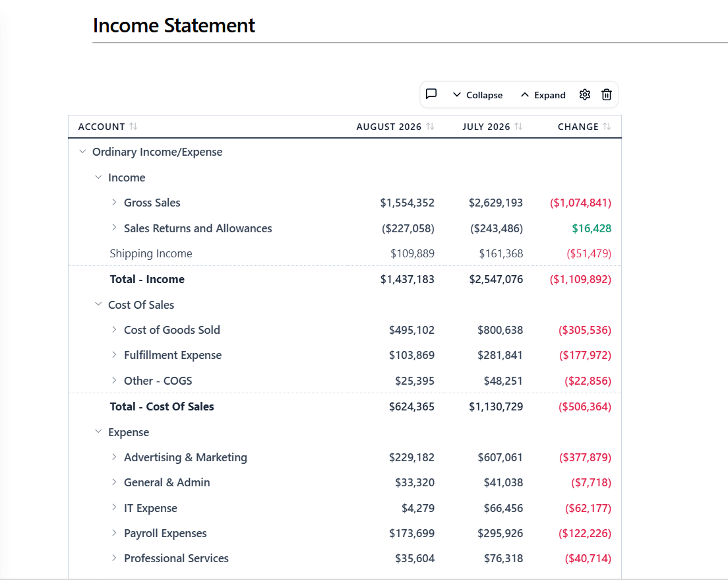Click Other - COGS value $25,395
728x580 pixels.
click(x=415, y=381)
